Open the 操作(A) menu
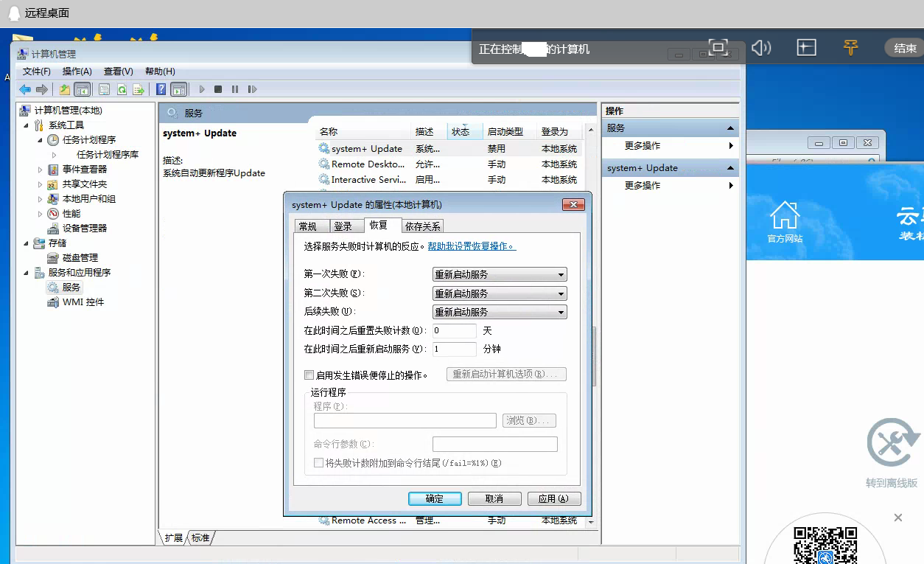This screenshot has width=924, height=564. pos(77,72)
